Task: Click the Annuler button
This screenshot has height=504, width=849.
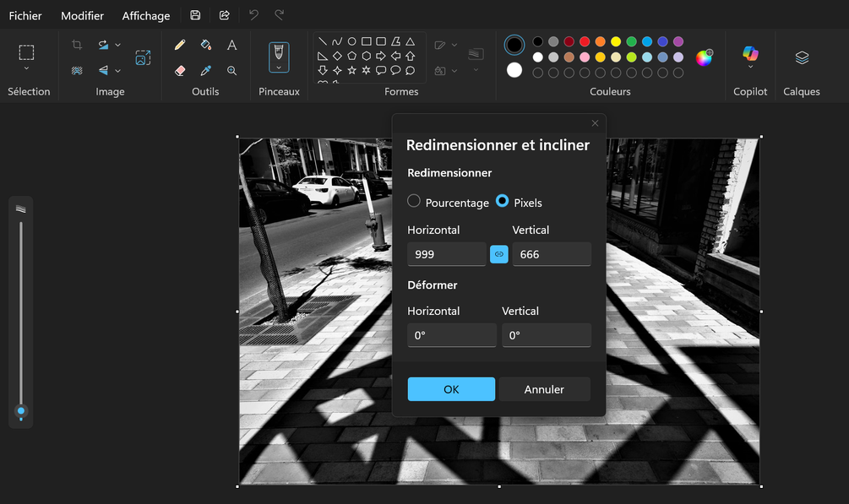Action: click(544, 389)
